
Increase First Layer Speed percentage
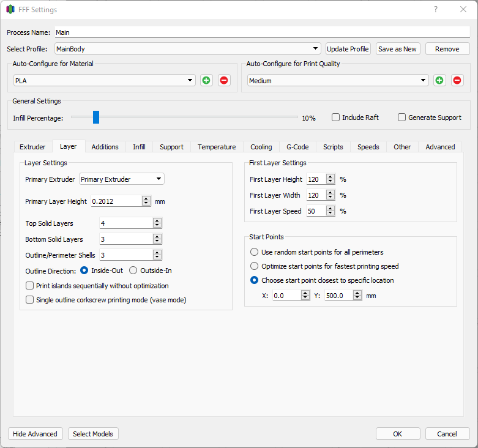(330, 208)
